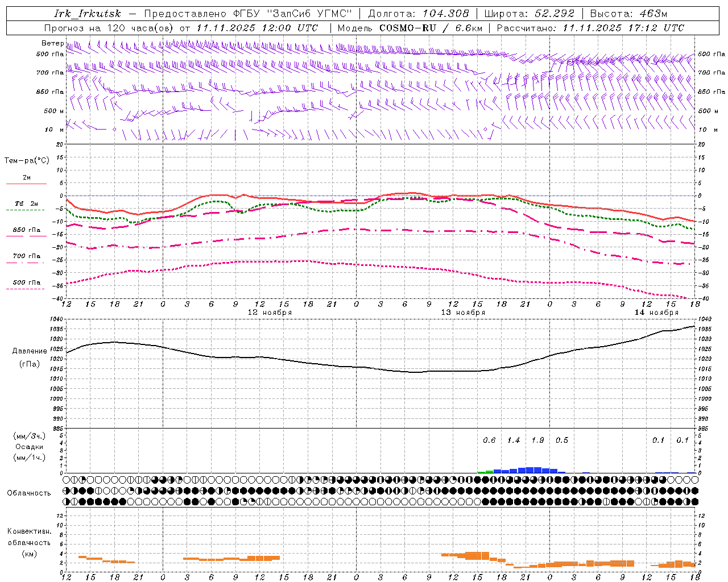This screenshot has width=728, height=582.
Task: Click the station name Irk_Irkutsk
Action: point(88,14)
